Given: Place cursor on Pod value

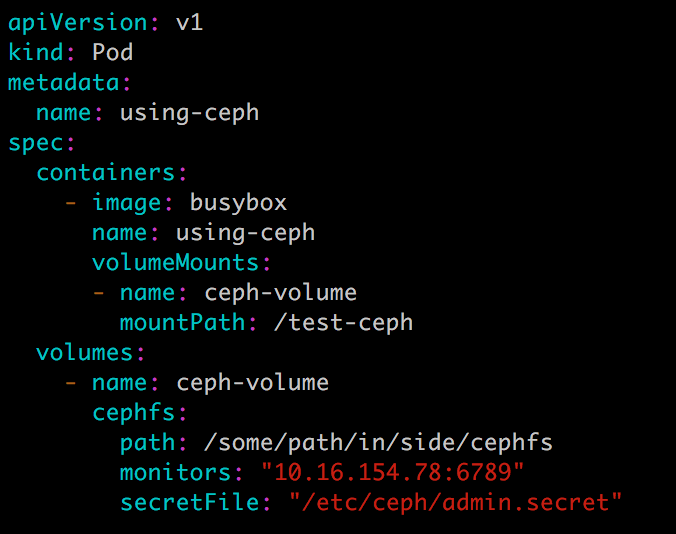Looking at the screenshot, I should 113,52.
